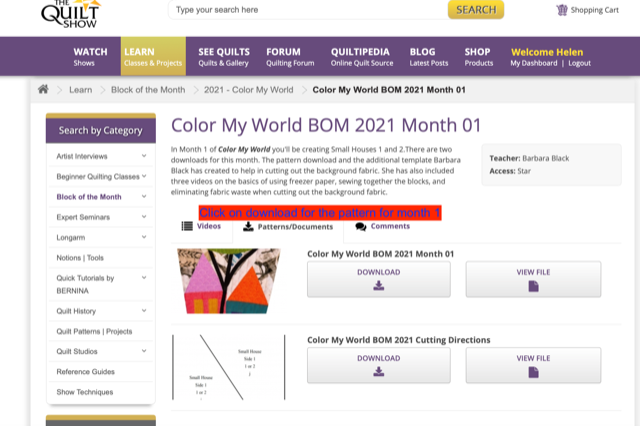The width and height of the screenshot is (640, 426).
Task: Click view file icon for Month 01
Action: 533,286
